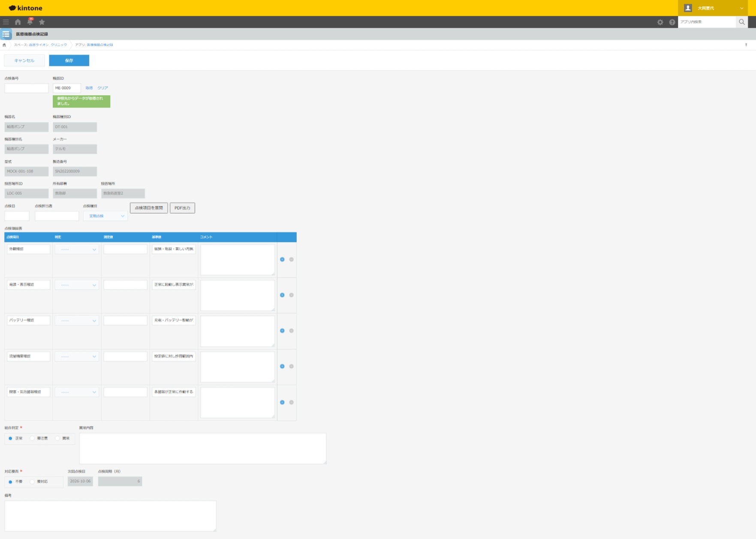
Task: Click PDF出力 button
Action: 182,208
